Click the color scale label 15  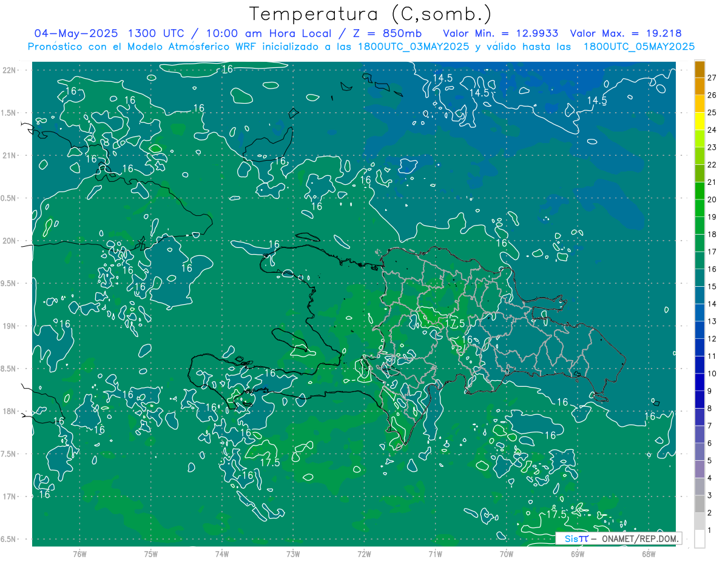pos(713,286)
